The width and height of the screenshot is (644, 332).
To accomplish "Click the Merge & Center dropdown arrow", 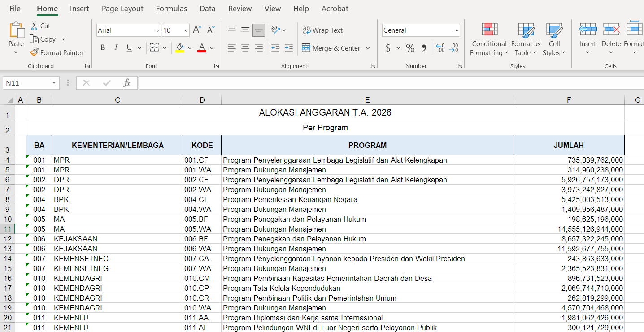I will point(368,48).
